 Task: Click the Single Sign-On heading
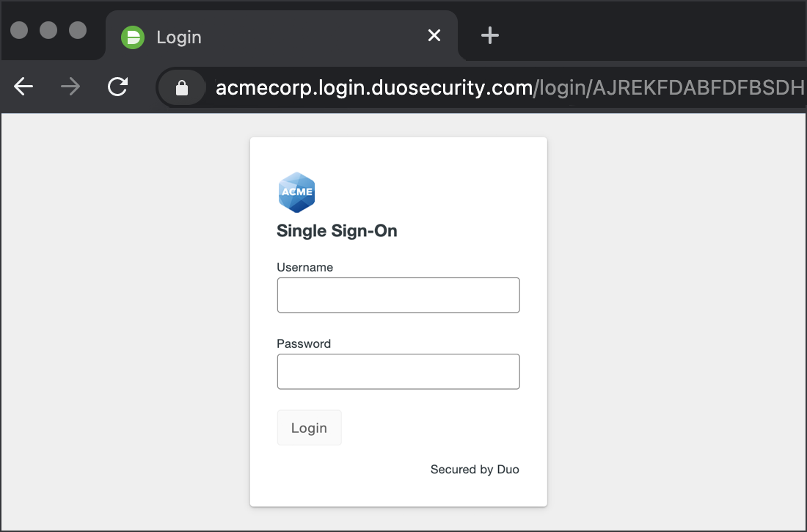(337, 230)
